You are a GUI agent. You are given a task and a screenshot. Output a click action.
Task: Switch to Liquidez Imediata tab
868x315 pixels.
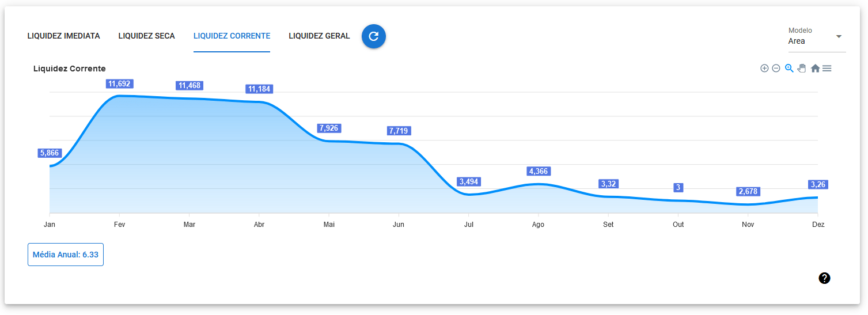pyautogui.click(x=63, y=36)
